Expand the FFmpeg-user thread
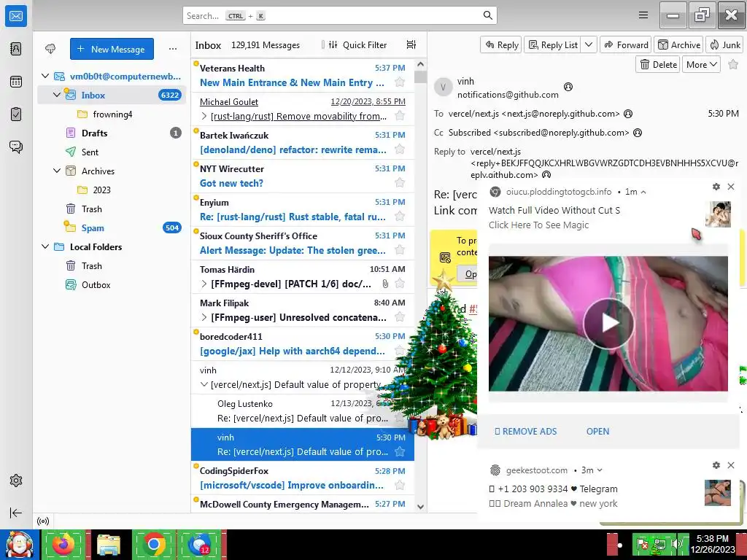Screen dimensions: 747x560 click(204, 318)
